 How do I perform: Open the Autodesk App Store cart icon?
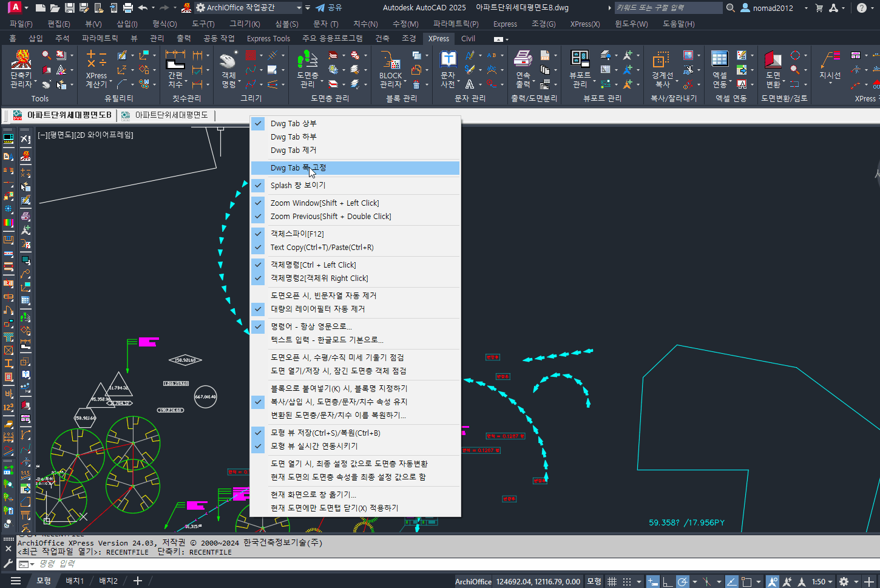[x=819, y=8]
